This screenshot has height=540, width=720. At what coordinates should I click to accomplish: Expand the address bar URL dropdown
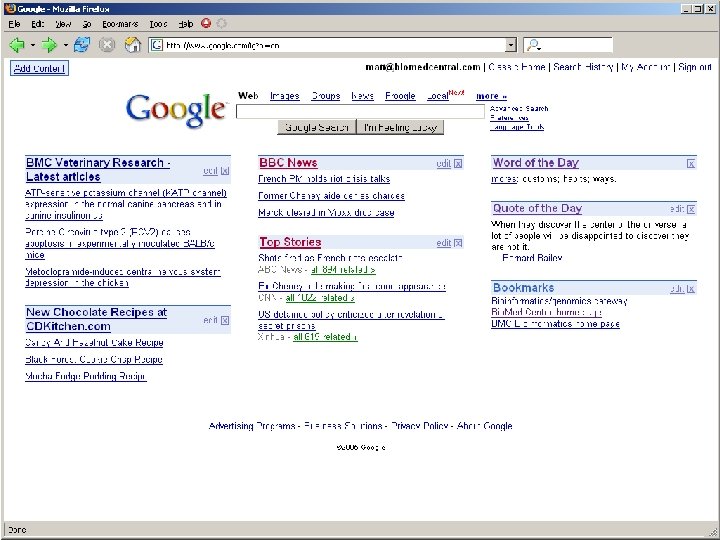[511, 45]
